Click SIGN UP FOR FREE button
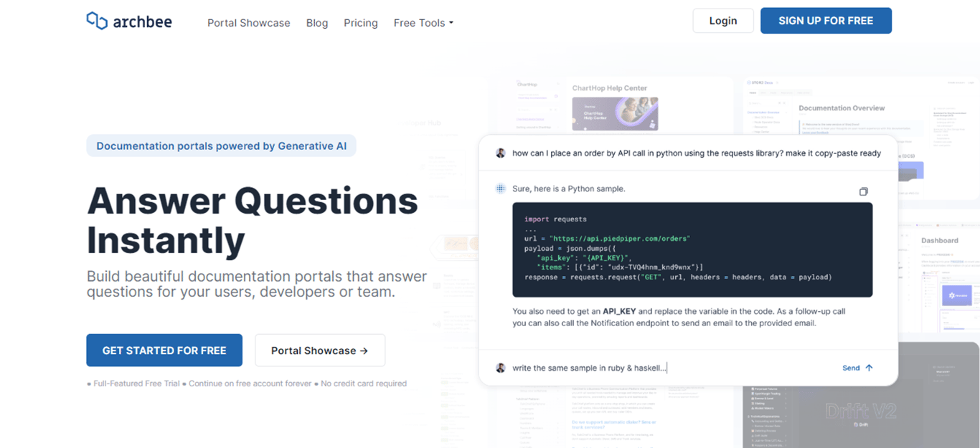This screenshot has width=980, height=448. (826, 21)
